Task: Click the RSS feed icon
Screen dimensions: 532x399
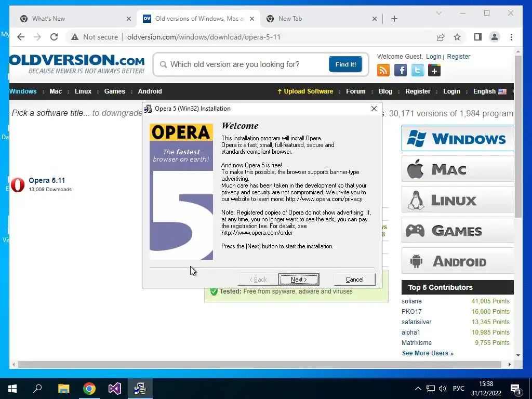Action: click(383, 71)
